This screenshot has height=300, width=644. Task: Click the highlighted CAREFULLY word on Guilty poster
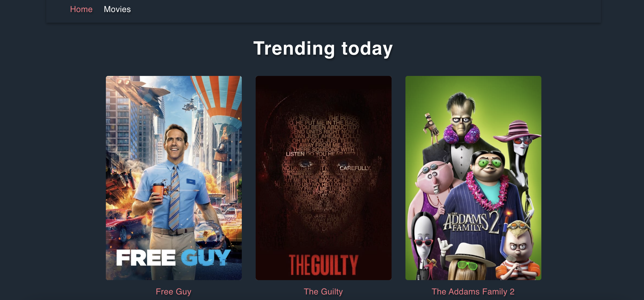tap(355, 168)
